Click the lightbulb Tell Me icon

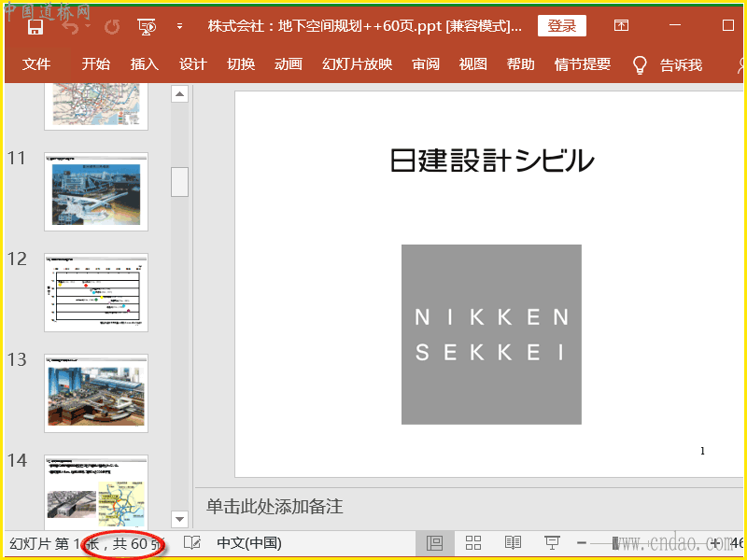coord(640,64)
